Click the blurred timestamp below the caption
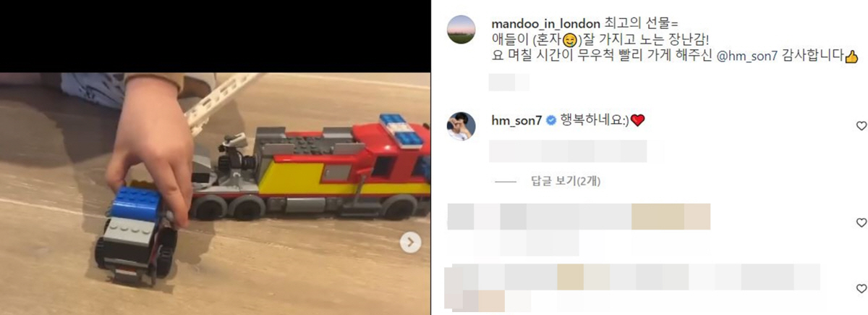 coord(509,82)
